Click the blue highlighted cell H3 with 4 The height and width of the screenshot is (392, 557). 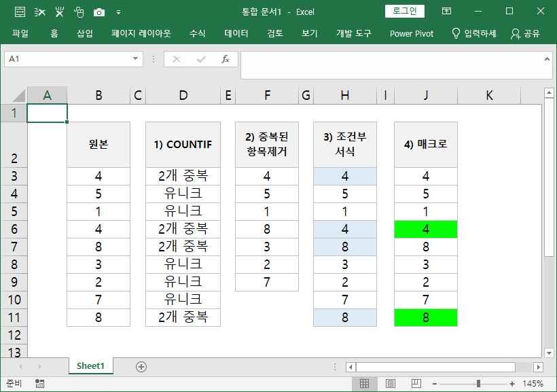pos(345,176)
